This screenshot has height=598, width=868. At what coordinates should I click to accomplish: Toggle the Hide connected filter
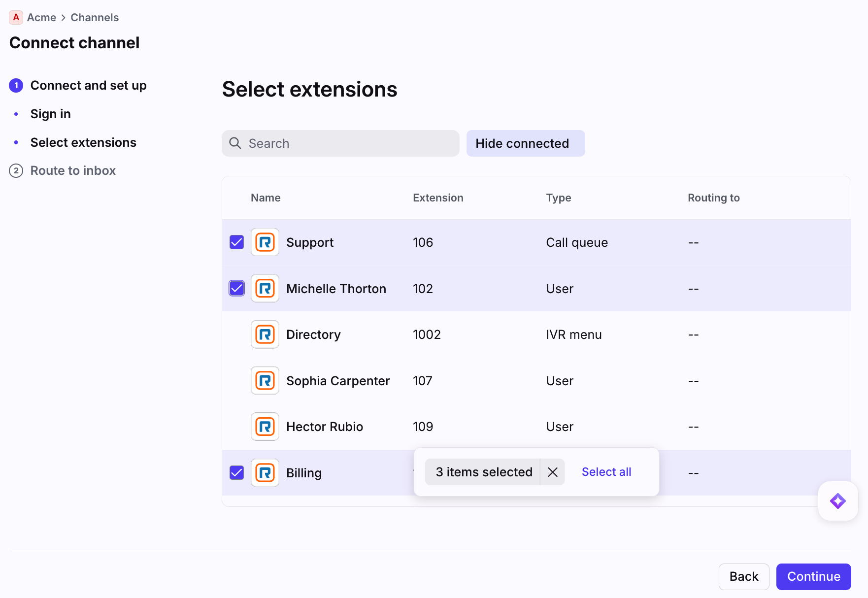click(x=526, y=143)
